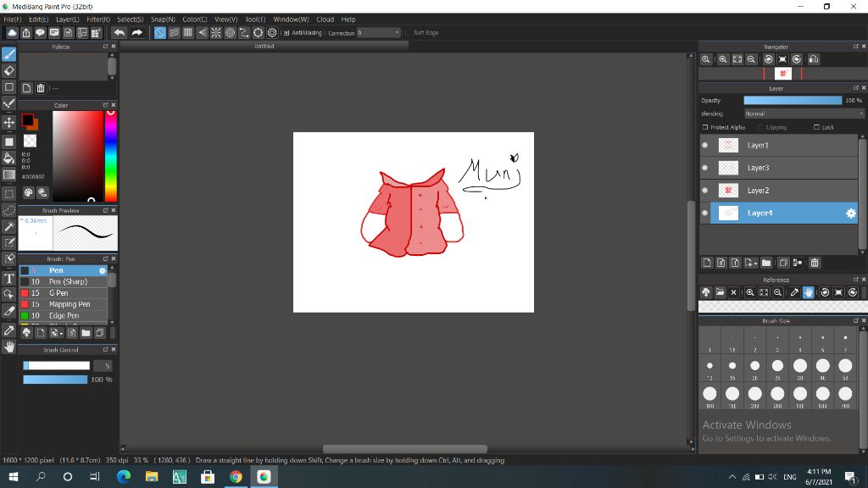Zoom in using the Navigator panel

click(723, 59)
